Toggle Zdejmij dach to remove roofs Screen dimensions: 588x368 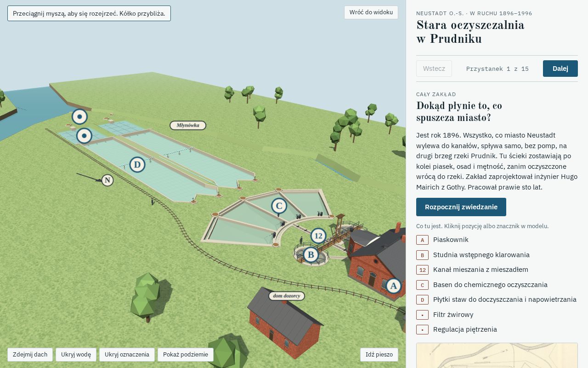[x=30, y=355]
